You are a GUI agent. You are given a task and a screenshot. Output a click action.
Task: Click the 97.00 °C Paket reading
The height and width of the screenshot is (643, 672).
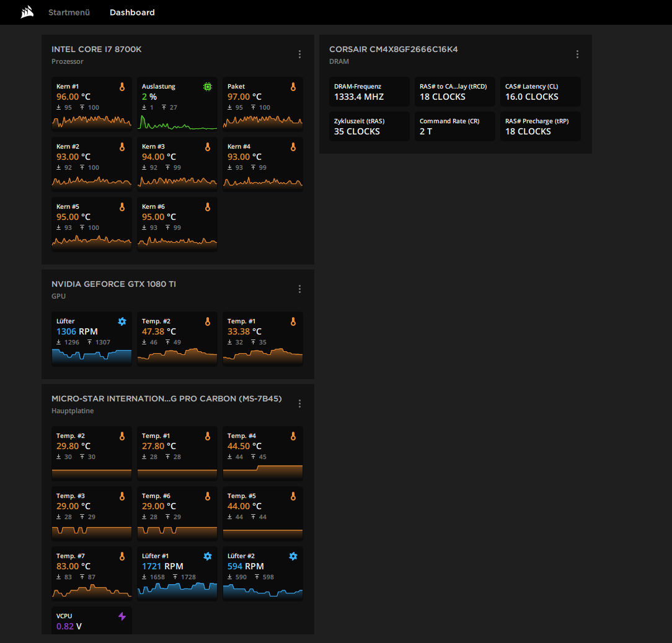pyautogui.click(x=244, y=97)
